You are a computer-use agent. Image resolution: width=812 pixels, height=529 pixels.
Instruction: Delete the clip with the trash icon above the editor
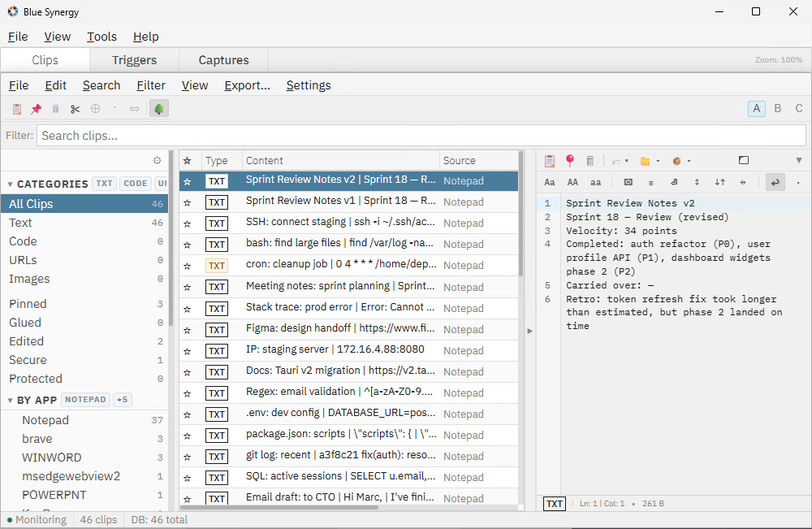click(x=590, y=161)
